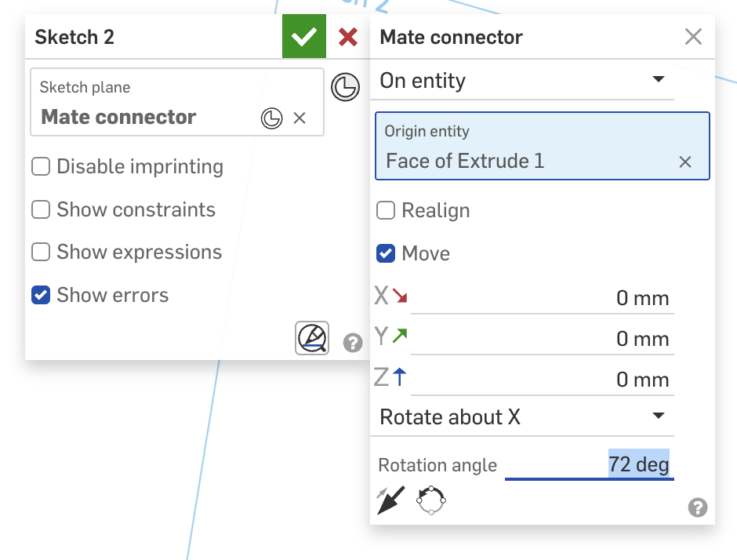Cancel Sketch 2 with red X
This screenshot has width=737, height=560.
[x=348, y=37]
